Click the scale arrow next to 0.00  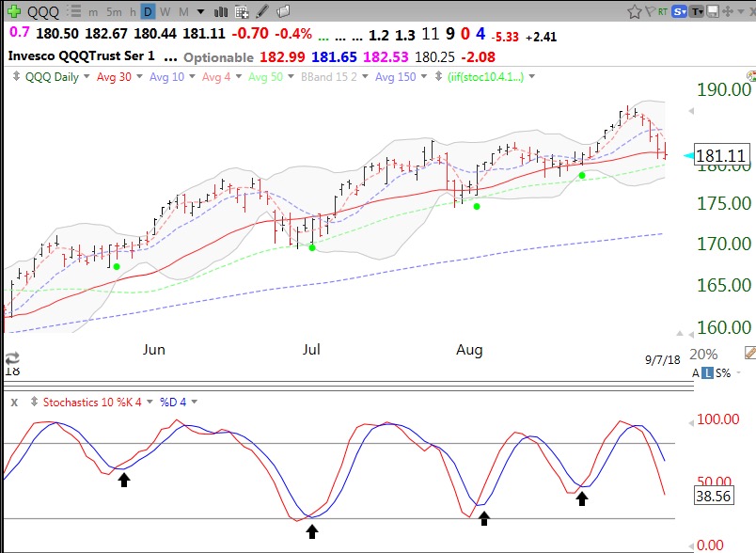[x=690, y=546]
